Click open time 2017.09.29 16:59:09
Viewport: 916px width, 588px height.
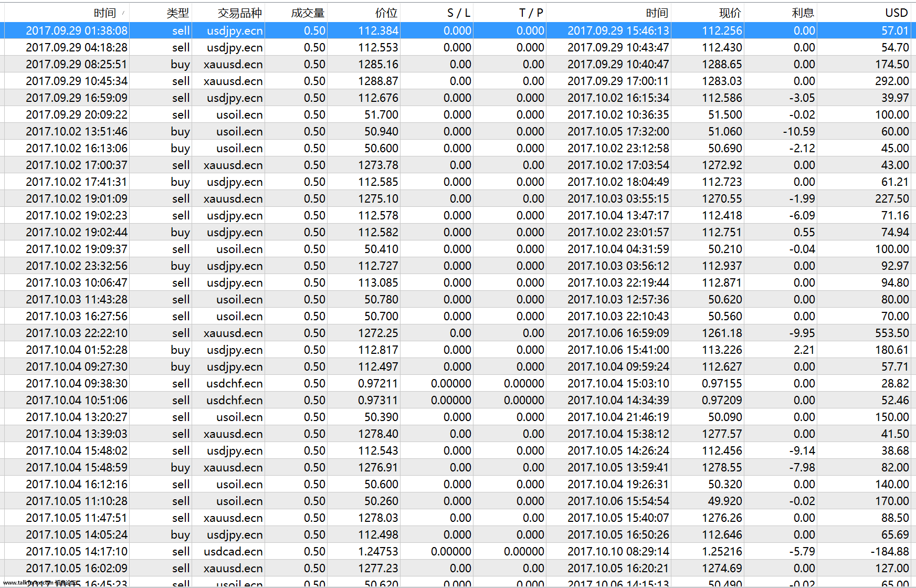pyautogui.click(x=77, y=98)
